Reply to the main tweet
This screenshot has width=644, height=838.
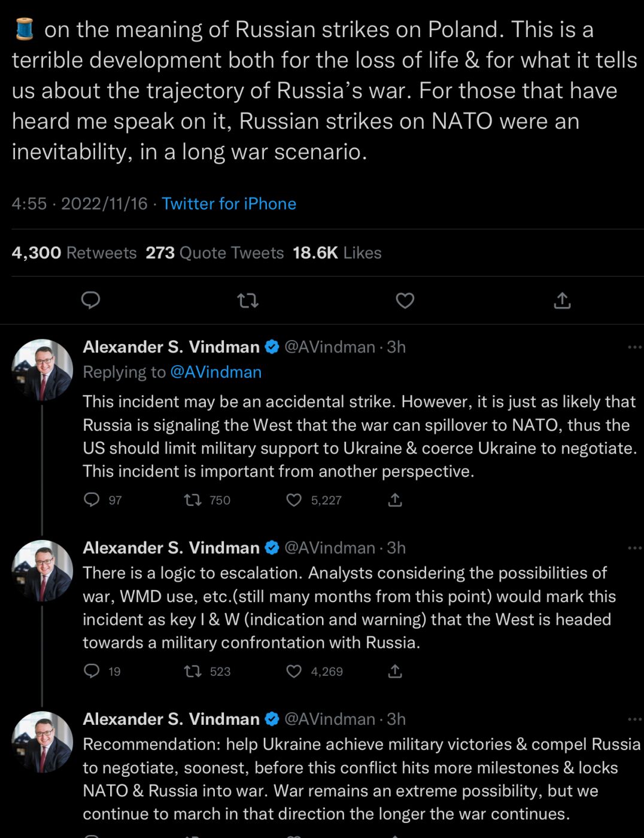click(90, 300)
